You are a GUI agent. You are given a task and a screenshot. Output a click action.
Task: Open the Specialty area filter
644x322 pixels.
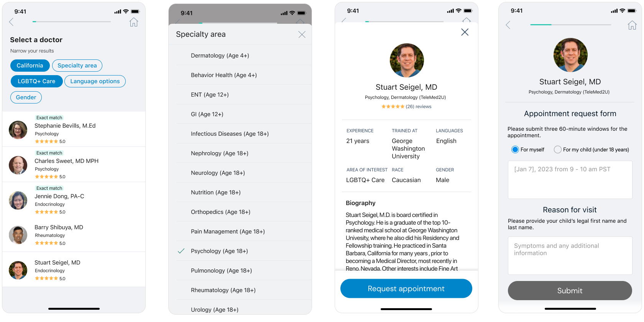pos(77,66)
